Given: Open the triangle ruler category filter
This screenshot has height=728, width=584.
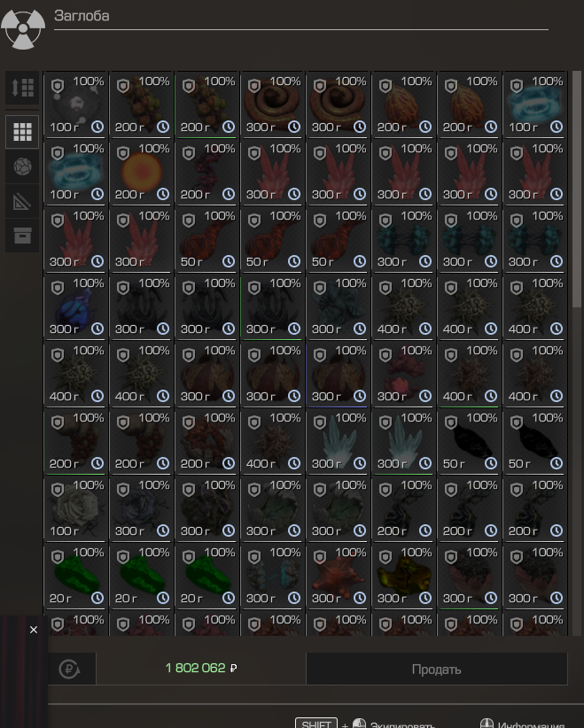Looking at the screenshot, I should point(22,201).
